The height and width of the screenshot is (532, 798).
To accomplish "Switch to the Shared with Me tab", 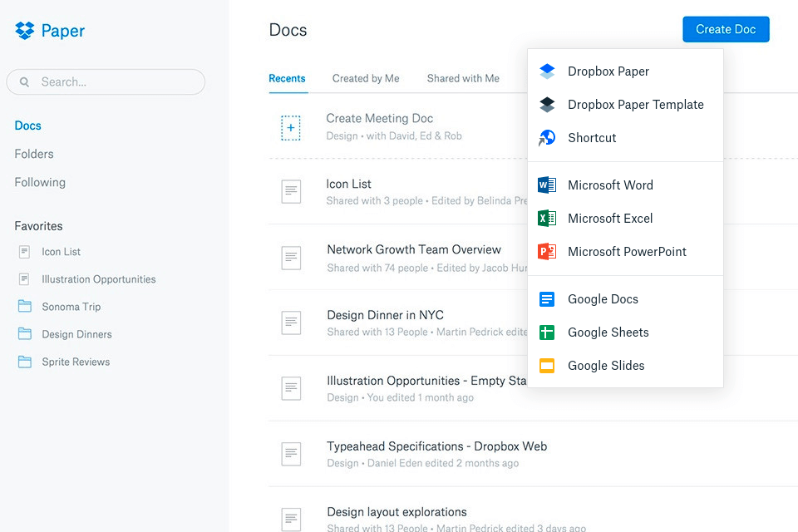I will (463, 78).
